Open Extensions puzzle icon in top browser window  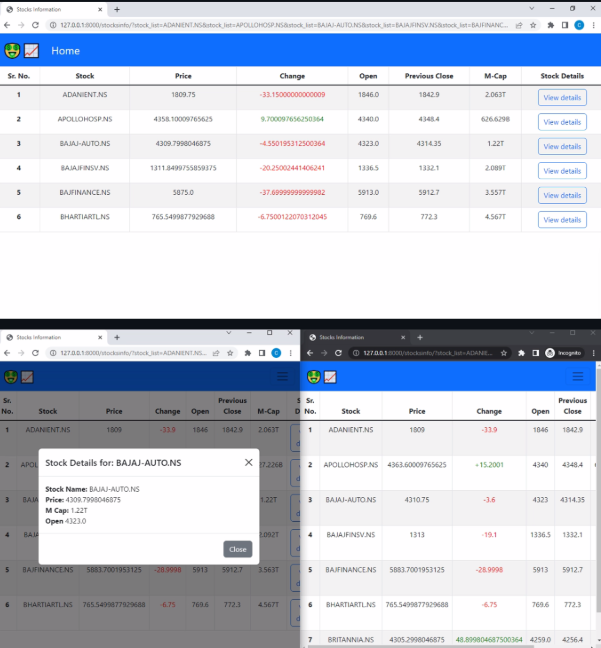pyautogui.click(x=551, y=25)
